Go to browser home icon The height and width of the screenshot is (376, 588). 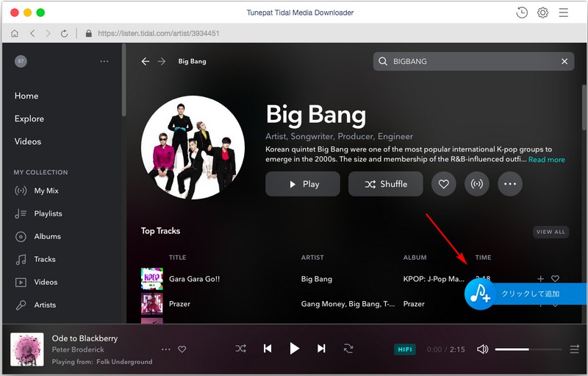pos(15,33)
